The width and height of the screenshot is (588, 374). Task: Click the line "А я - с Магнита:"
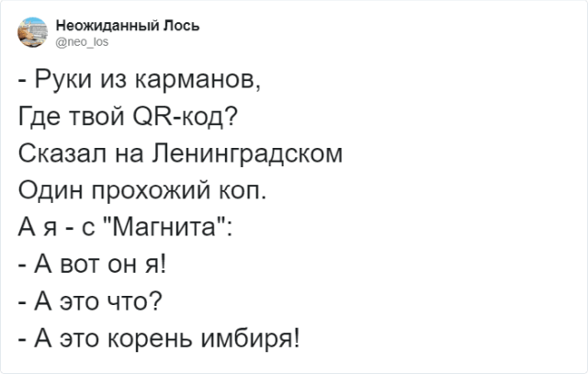point(125,228)
